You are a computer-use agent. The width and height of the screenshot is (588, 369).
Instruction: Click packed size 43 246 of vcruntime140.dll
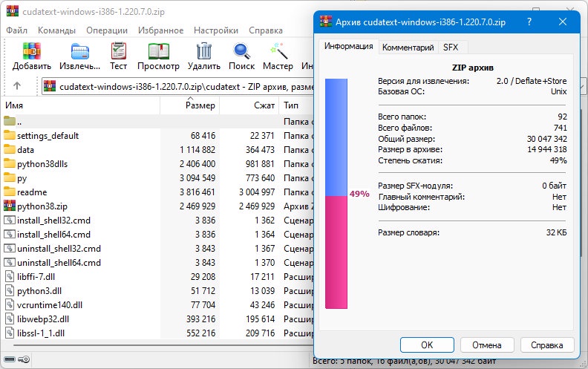tap(262, 305)
